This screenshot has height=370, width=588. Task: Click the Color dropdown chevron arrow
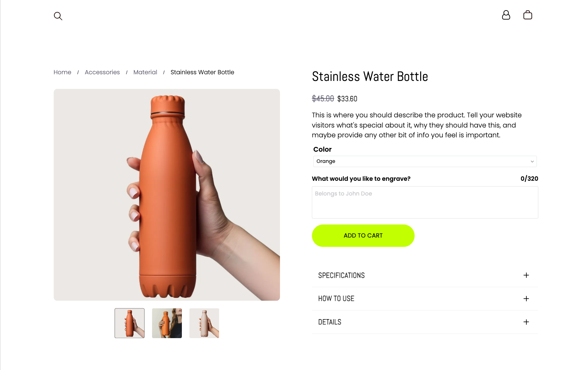[x=532, y=162]
